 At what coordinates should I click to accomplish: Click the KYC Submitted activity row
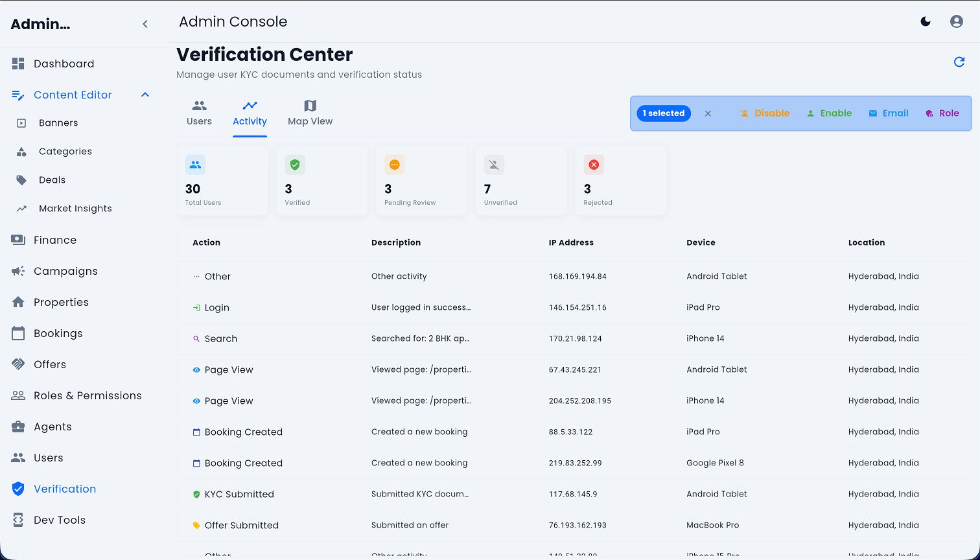[x=239, y=494]
